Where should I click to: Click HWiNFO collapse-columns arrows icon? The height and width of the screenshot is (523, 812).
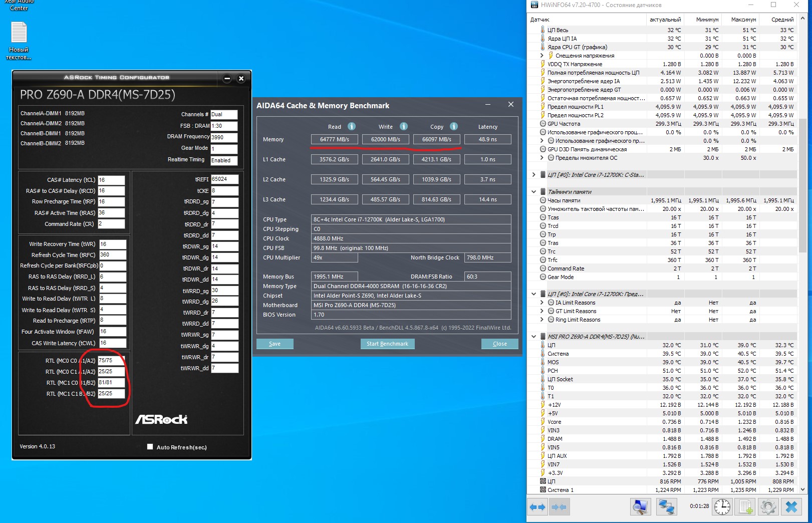pos(559,507)
